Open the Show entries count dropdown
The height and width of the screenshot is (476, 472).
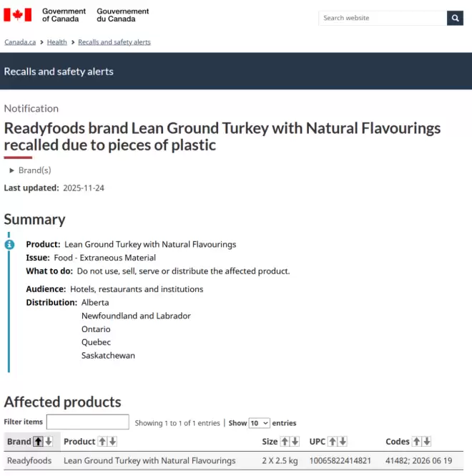pos(259,423)
